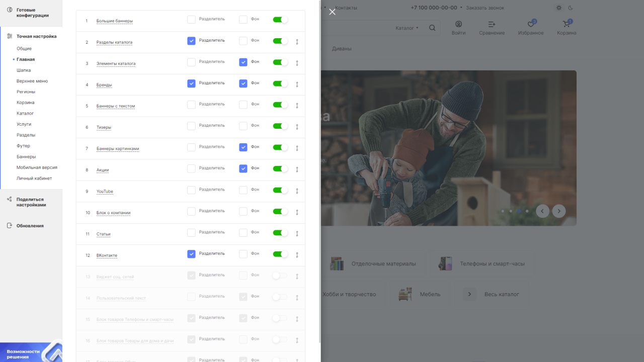Close the settings panel with the X icon
The height and width of the screenshot is (362, 644).
click(332, 12)
